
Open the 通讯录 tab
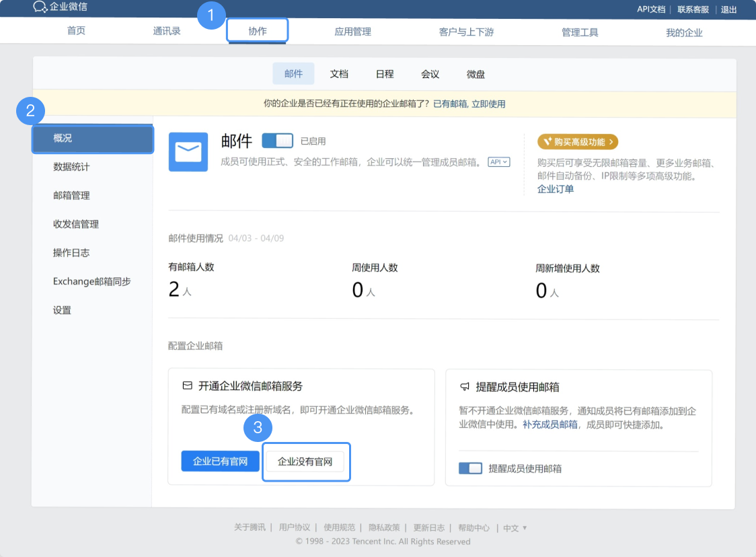(167, 32)
